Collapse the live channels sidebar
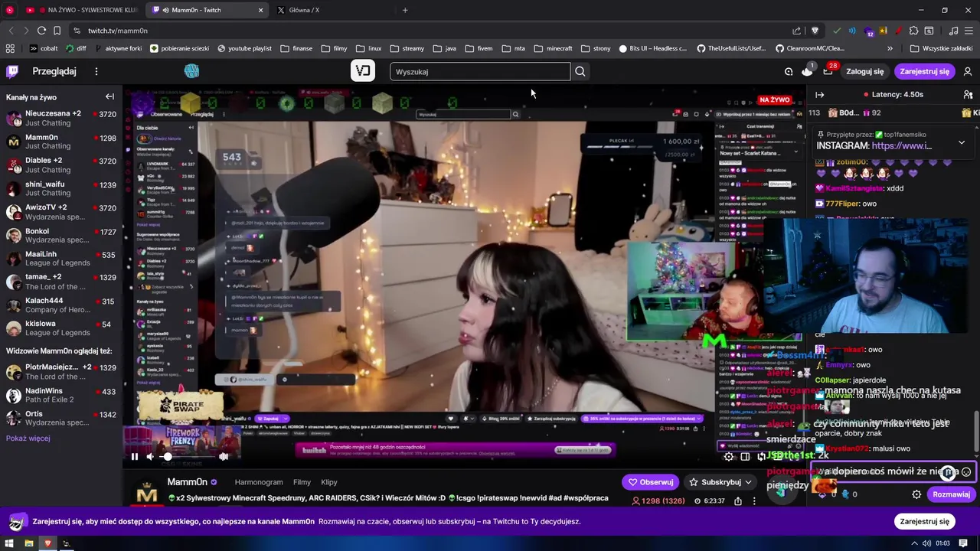The width and height of the screenshot is (980, 551). 109,96
